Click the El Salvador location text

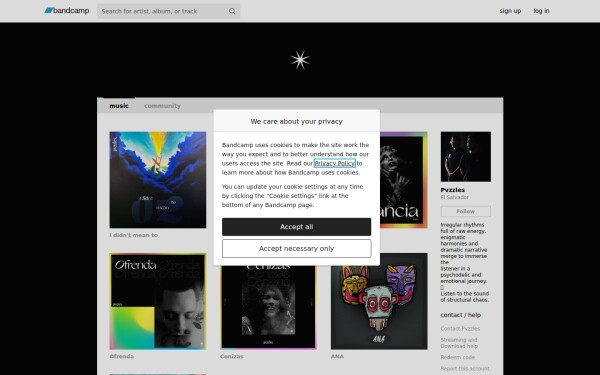pyautogui.click(x=454, y=197)
